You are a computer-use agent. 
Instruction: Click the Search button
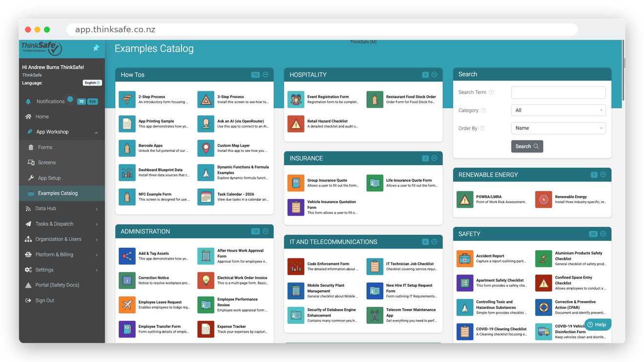click(x=527, y=147)
